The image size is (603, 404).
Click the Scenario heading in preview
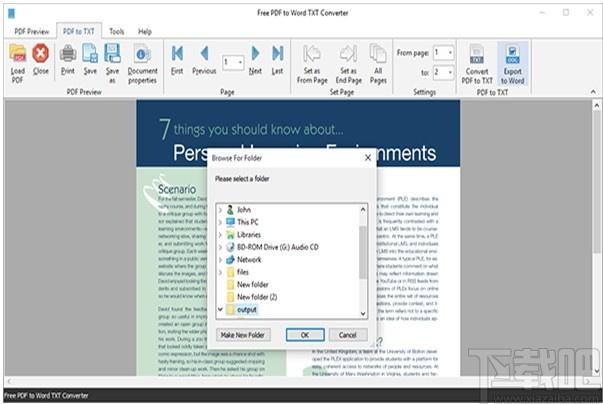[x=177, y=189]
